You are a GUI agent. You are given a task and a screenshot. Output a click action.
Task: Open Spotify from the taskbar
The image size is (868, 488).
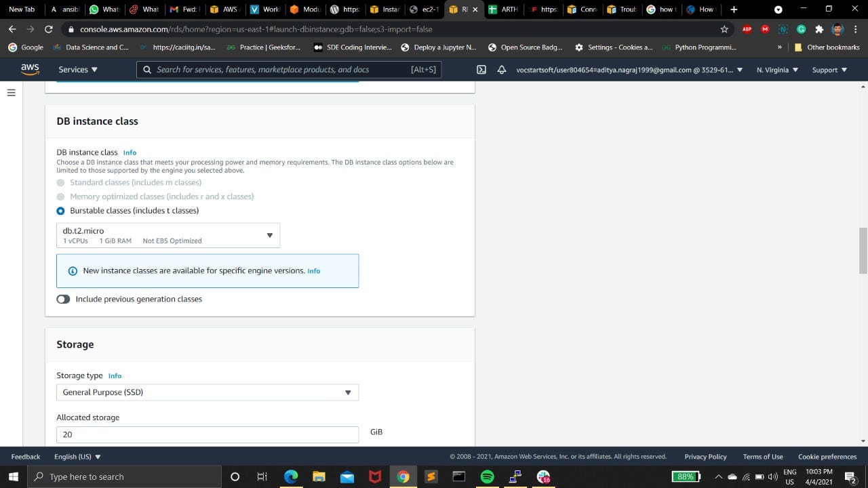pos(487,476)
